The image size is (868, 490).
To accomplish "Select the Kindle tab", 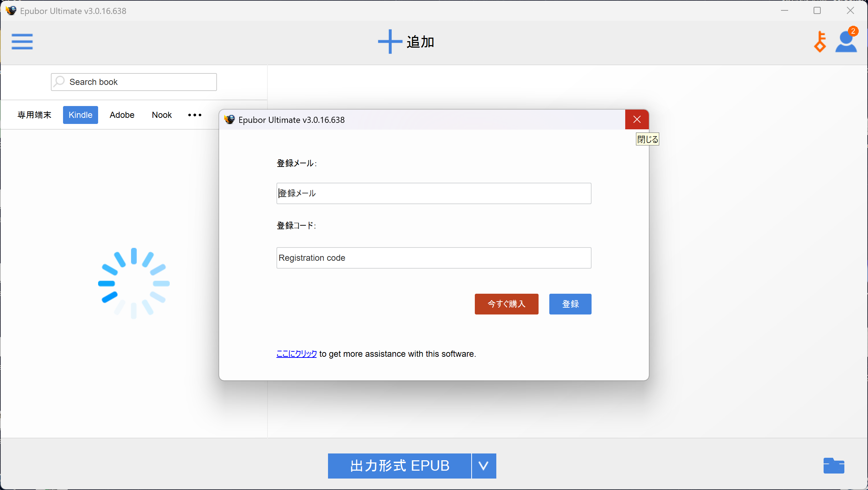I will pyautogui.click(x=81, y=115).
